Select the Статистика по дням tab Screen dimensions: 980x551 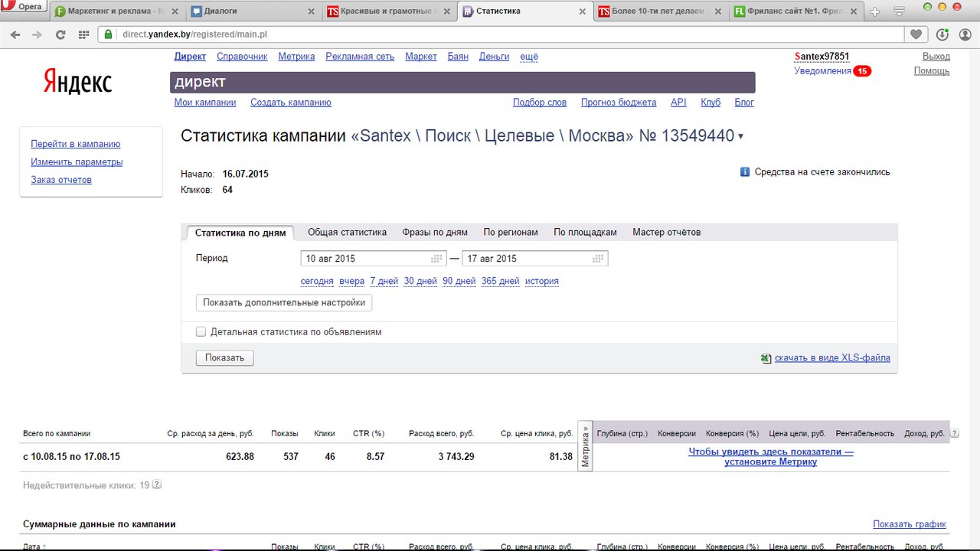240,233
